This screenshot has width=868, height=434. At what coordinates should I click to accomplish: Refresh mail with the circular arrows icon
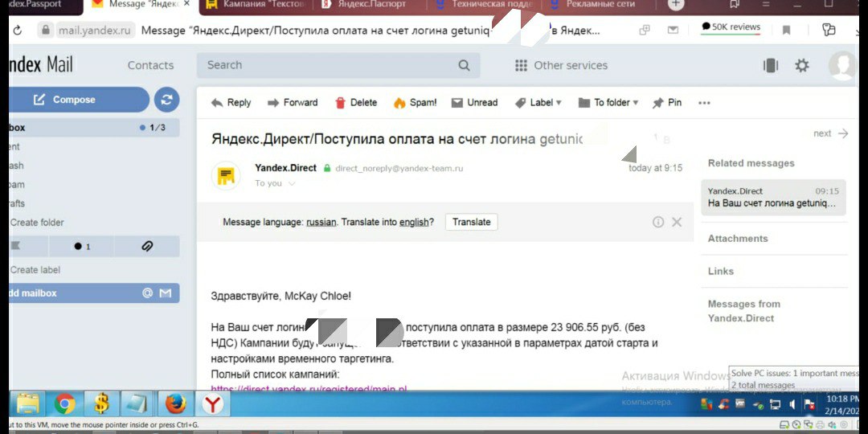click(x=166, y=100)
